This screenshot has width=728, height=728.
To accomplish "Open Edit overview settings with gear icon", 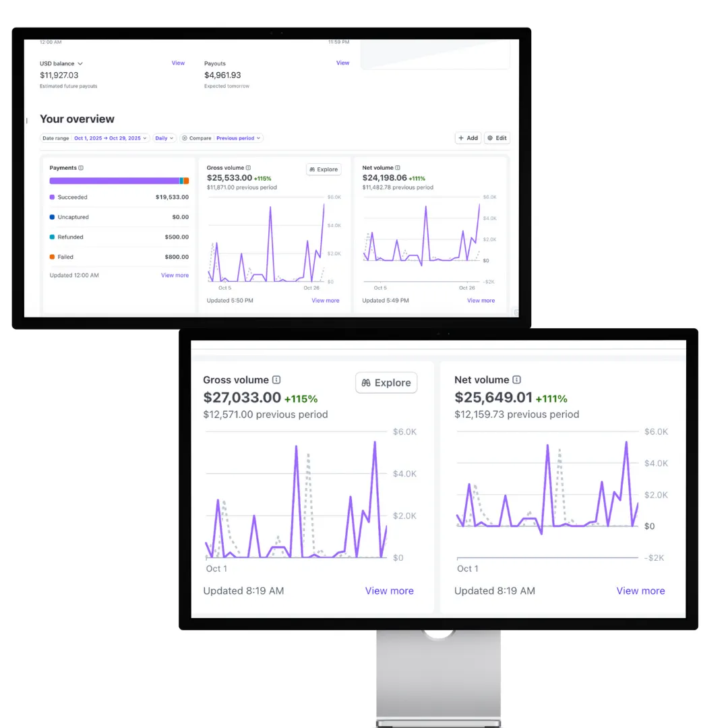I will [497, 138].
